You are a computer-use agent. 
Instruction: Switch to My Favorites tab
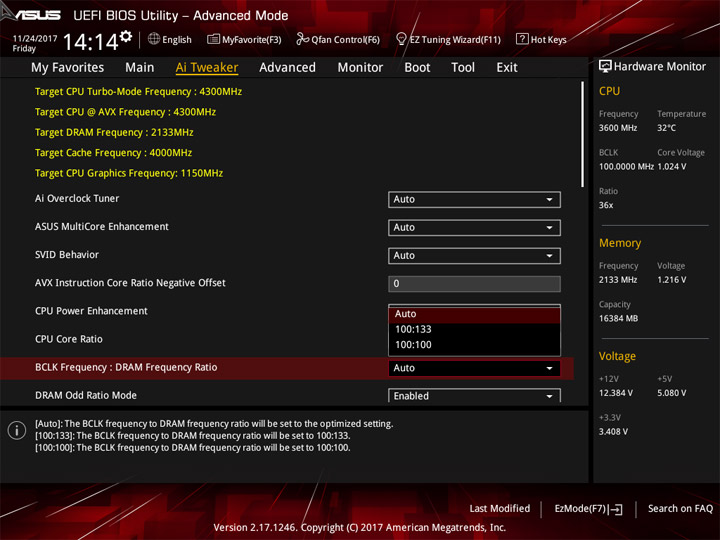(x=68, y=68)
